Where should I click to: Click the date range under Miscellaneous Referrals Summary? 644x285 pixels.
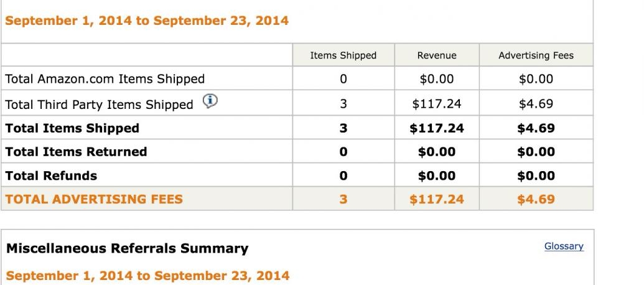[x=148, y=275]
